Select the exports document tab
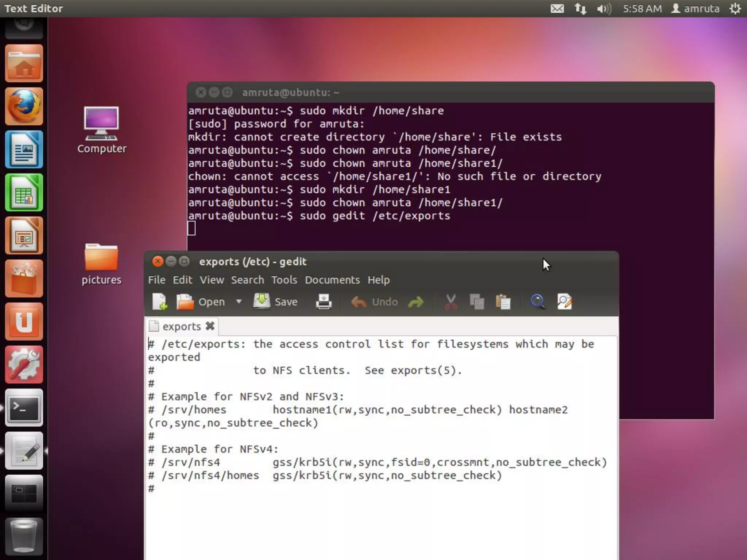This screenshot has height=560, width=747. [181, 326]
